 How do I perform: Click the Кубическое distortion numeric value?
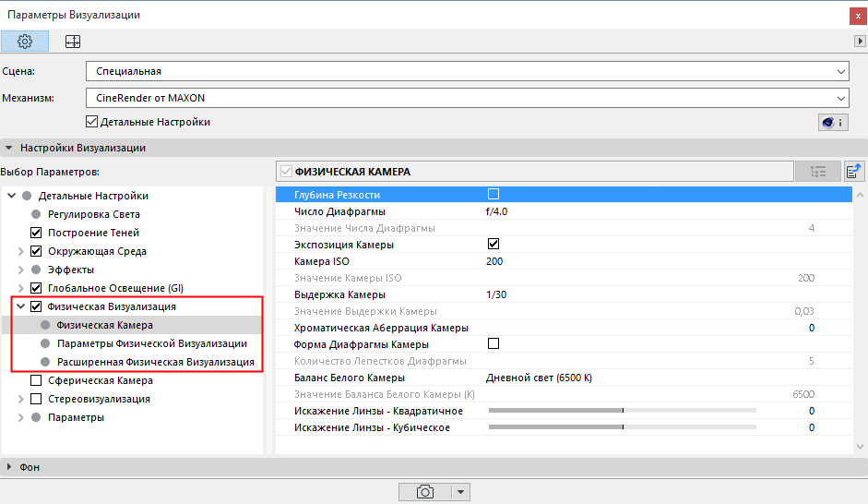pyautogui.click(x=811, y=427)
